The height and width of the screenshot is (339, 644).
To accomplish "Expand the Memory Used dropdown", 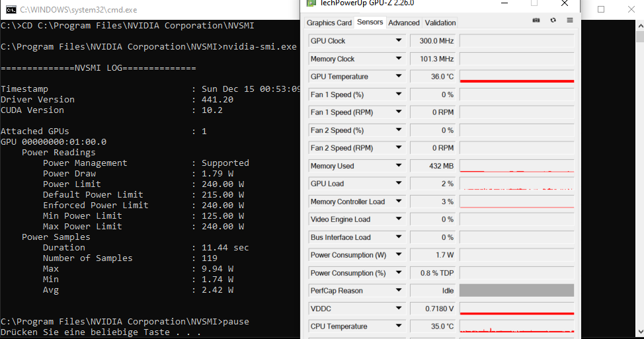I will point(399,166).
